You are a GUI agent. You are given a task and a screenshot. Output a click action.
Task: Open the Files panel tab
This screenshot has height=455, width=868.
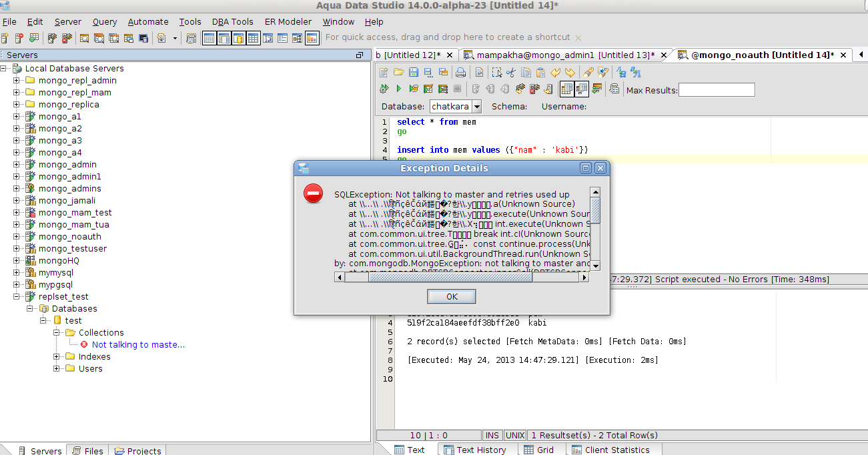[x=87, y=450]
